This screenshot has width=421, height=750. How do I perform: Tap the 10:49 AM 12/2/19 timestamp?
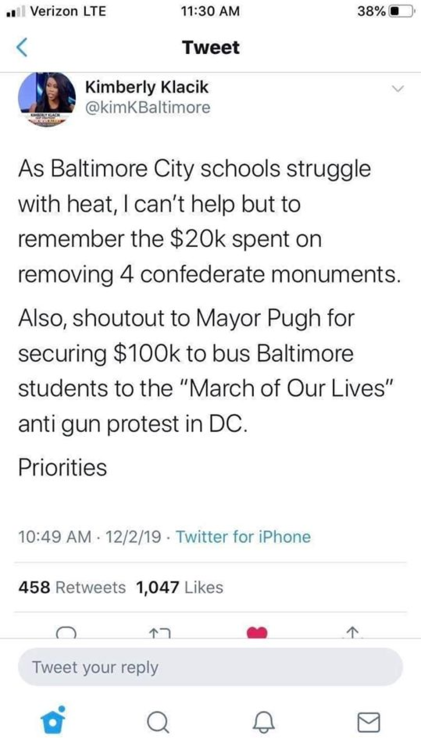[90, 537]
